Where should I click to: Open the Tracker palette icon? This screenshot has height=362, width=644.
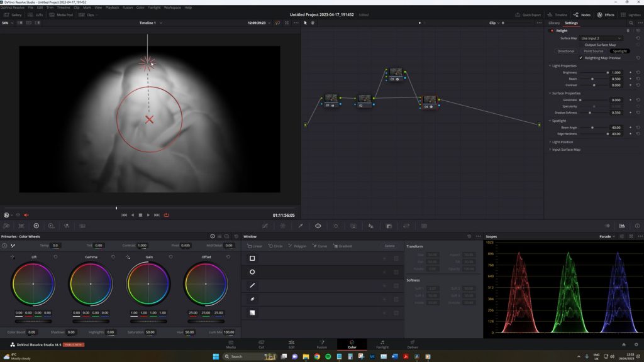[x=336, y=226]
